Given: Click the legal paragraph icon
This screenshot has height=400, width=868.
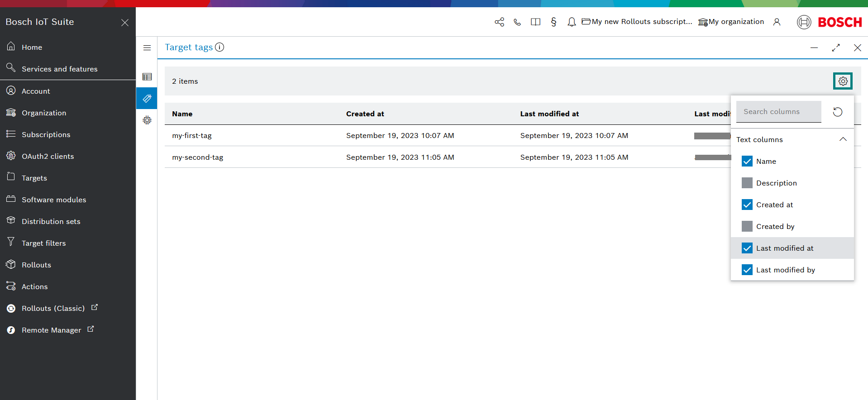Looking at the screenshot, I should pyautogui.click(x=553, y=22).
